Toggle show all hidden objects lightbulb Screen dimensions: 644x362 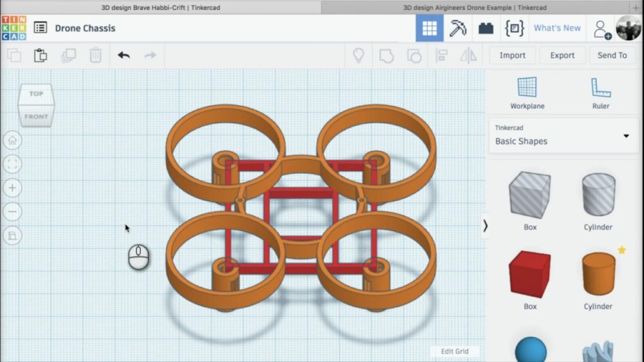click(x=358, y=55)
